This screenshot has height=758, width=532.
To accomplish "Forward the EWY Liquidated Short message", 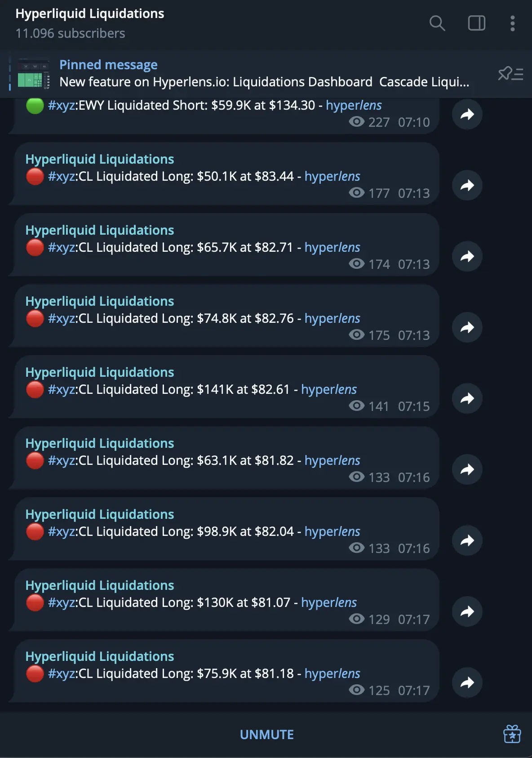I will coord(467,114).
